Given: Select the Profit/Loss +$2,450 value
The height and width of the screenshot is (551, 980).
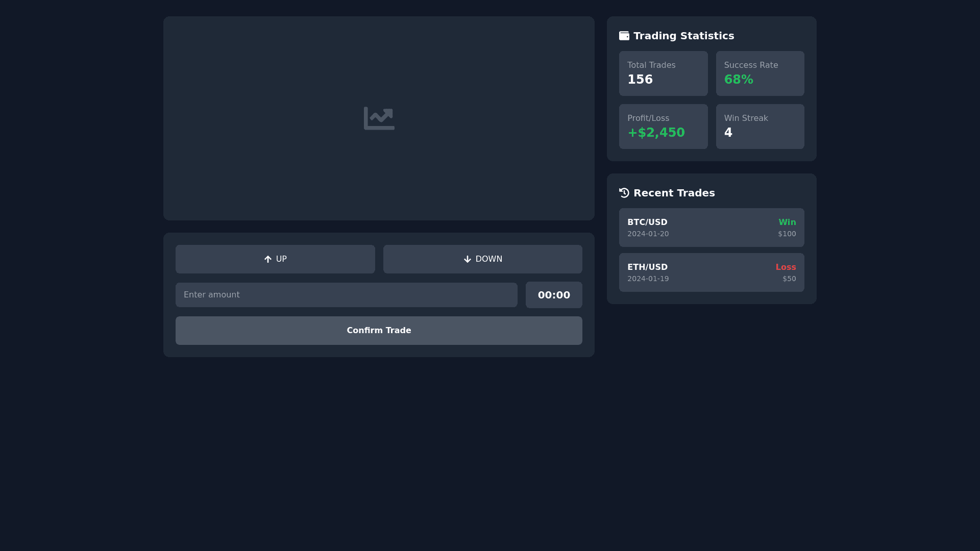Looking at the screenshot, I should point(656,132).
